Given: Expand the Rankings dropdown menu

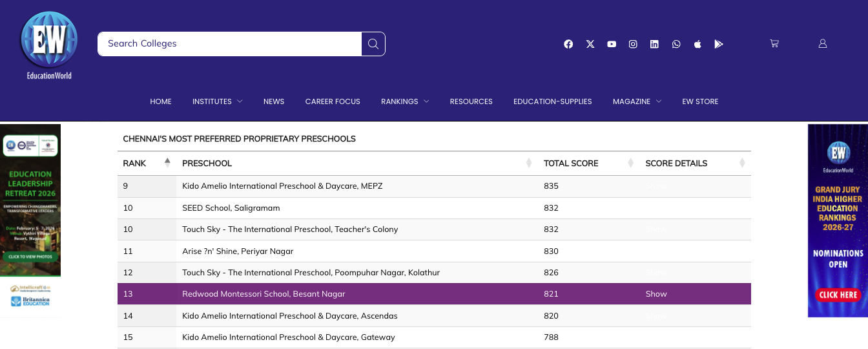Looking at the screenshot, I should [x=405, y=101].
